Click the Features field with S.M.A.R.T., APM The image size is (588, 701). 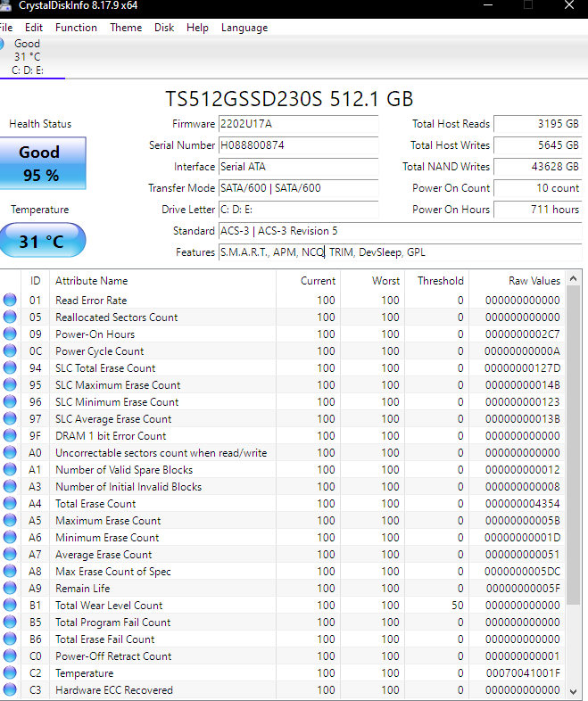coord(401,252)
